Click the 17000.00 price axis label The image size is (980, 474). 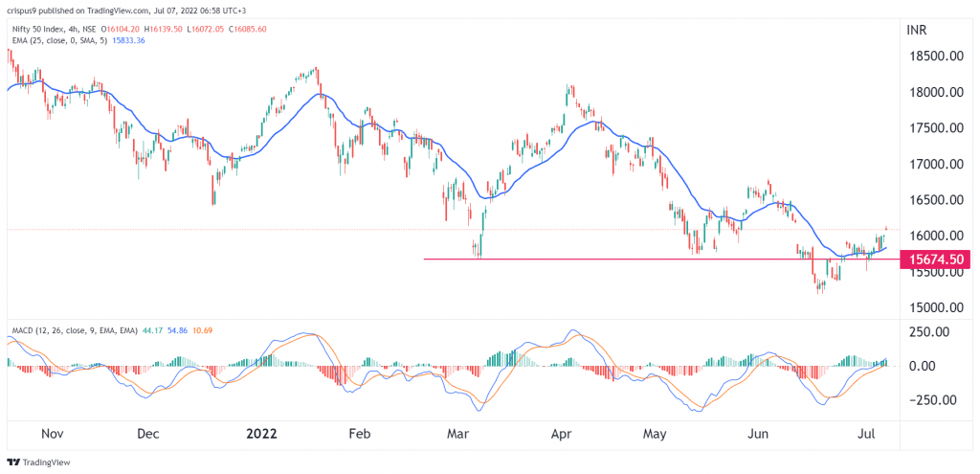pos(936,165)
